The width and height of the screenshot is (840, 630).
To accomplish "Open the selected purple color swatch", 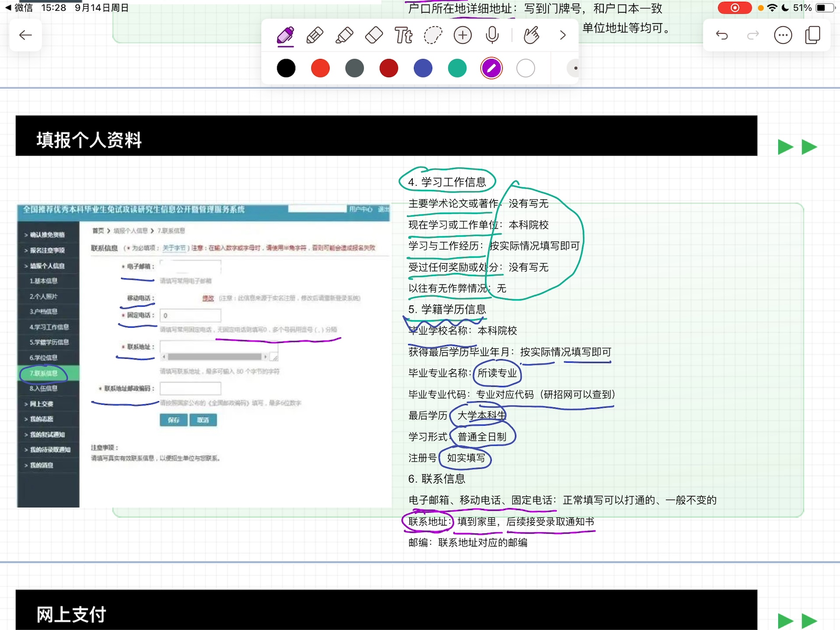I will (491, 68).
